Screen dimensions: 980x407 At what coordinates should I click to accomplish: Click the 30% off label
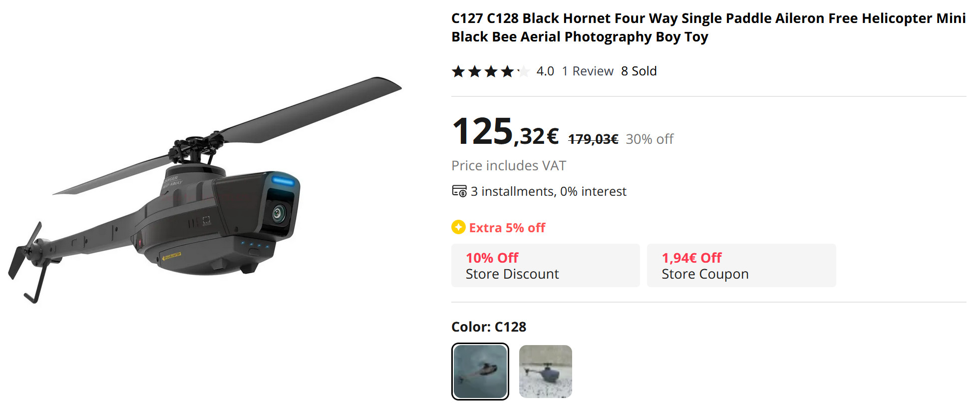coord(649,139)
